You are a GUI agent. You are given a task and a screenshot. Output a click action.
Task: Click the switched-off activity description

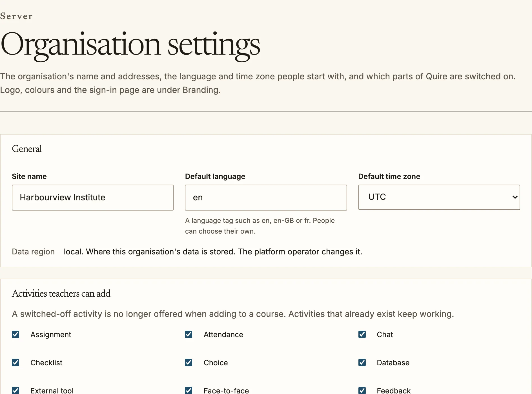pos(233,314)
